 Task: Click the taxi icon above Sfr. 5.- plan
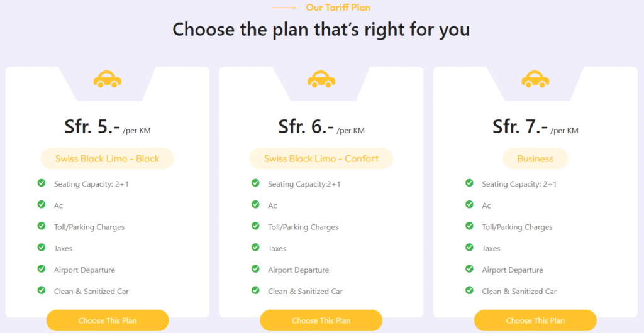pyautogui.click(x=108, y=79)
